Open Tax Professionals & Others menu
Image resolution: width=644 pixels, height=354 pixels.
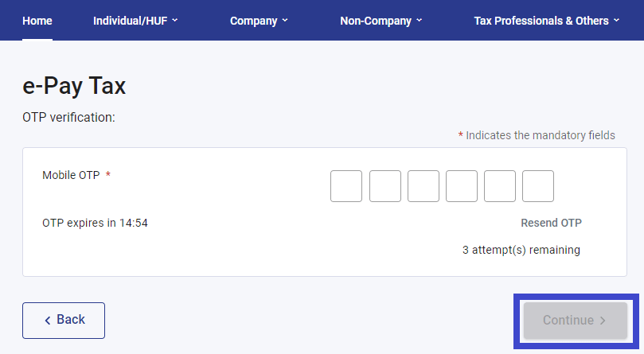point(541,21)
